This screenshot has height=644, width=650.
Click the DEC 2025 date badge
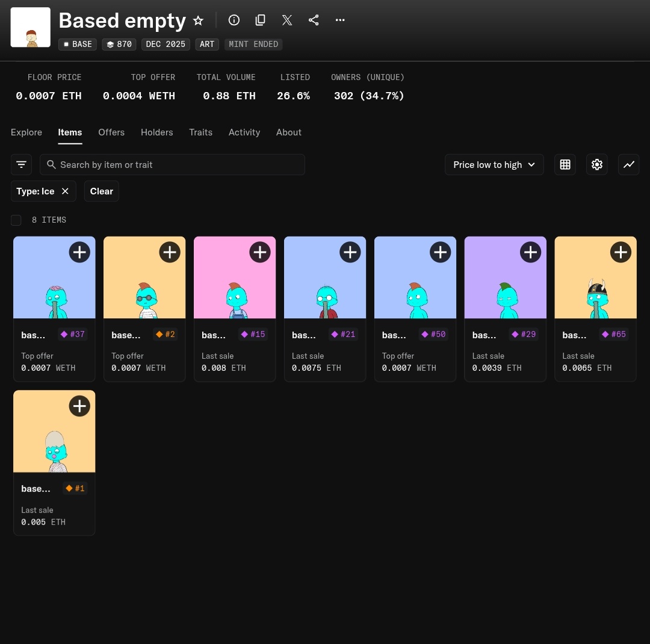tap(166, 45)
